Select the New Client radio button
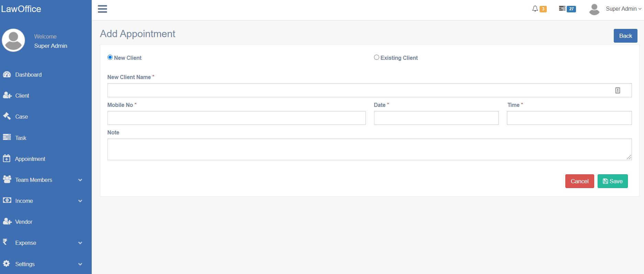Viewport: 644px width, 274px height. 110,57
